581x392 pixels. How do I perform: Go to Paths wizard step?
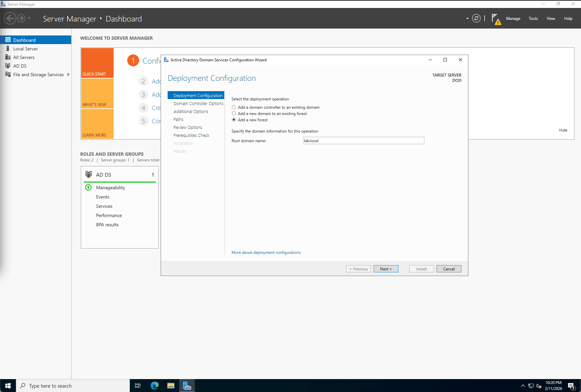[178, 119]
